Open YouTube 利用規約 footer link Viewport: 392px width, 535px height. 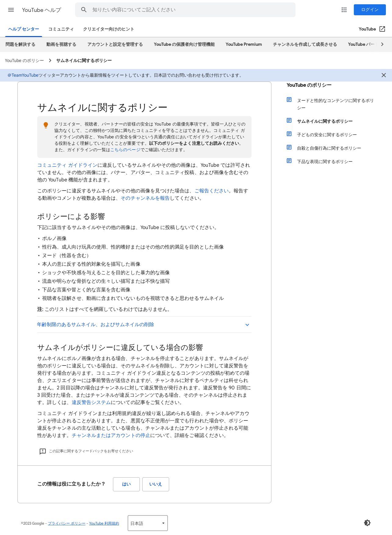point(104,523)
